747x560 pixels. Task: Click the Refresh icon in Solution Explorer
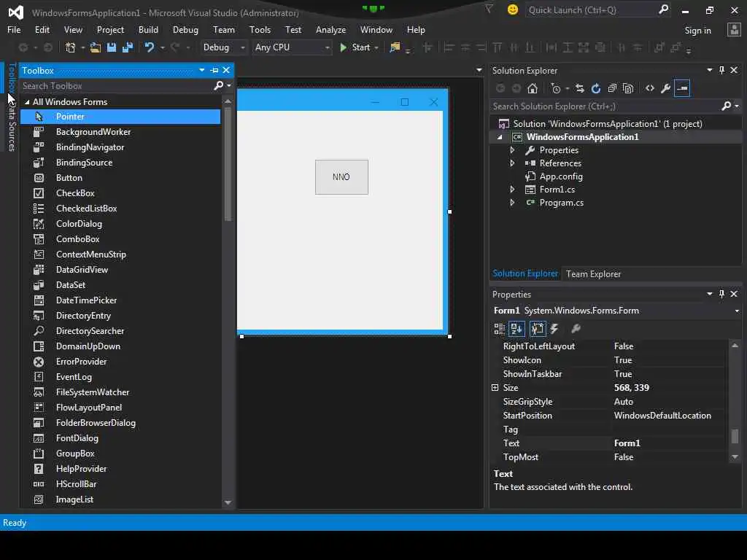pos(595,88)
